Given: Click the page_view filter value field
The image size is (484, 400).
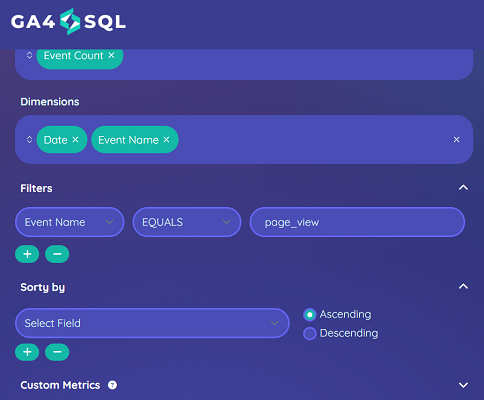Looking at the screenshot, I should [x=357, y=222].
